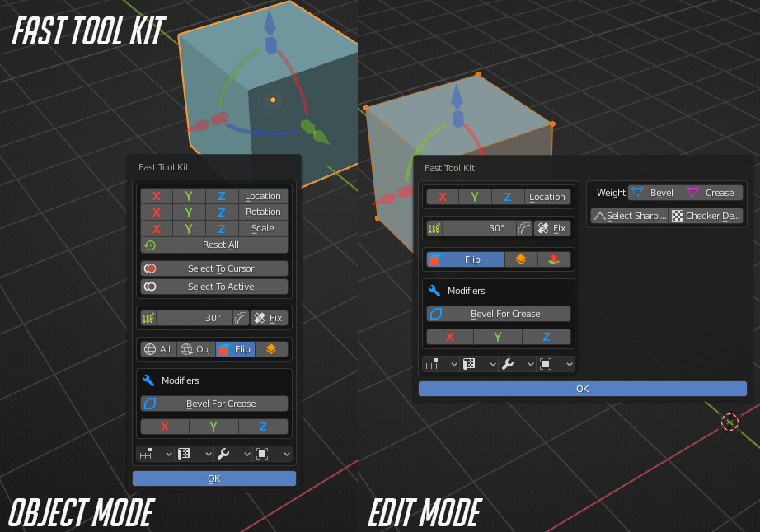Confirm with OK in Object Mode panel
Viewport: 760px width, 532px height.
(x=214, y=478)
